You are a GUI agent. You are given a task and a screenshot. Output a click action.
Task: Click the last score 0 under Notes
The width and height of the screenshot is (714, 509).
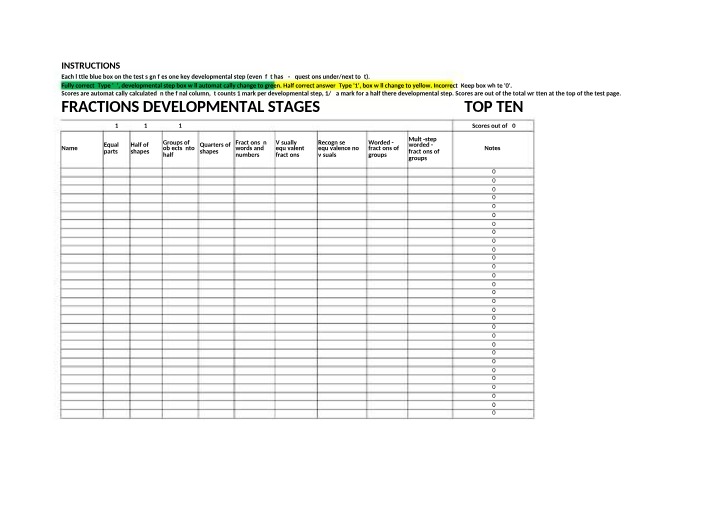click(494, 413)
